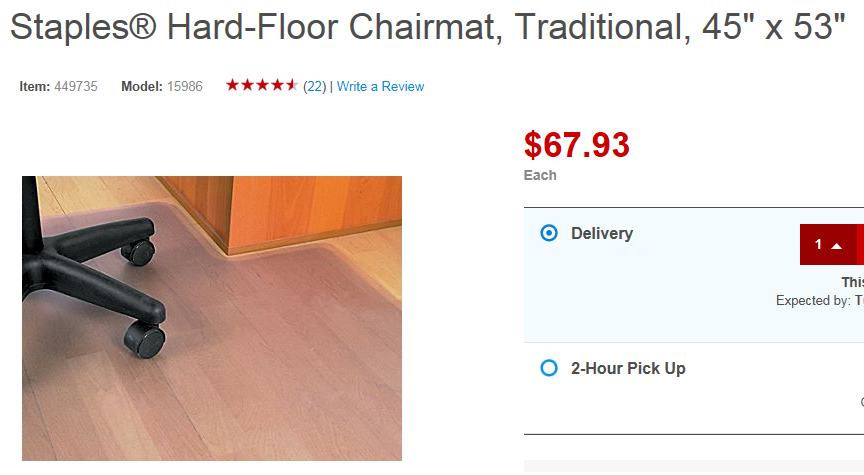Click the $67.93 price text
The height and width of the screenshot is (475, 864).
tap(577, 145)
